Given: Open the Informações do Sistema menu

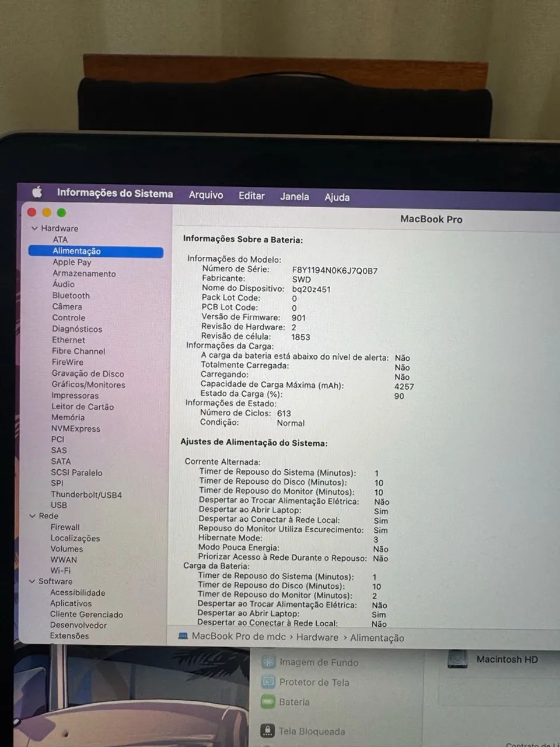Looking at the screenshot, I should point(115,193).
